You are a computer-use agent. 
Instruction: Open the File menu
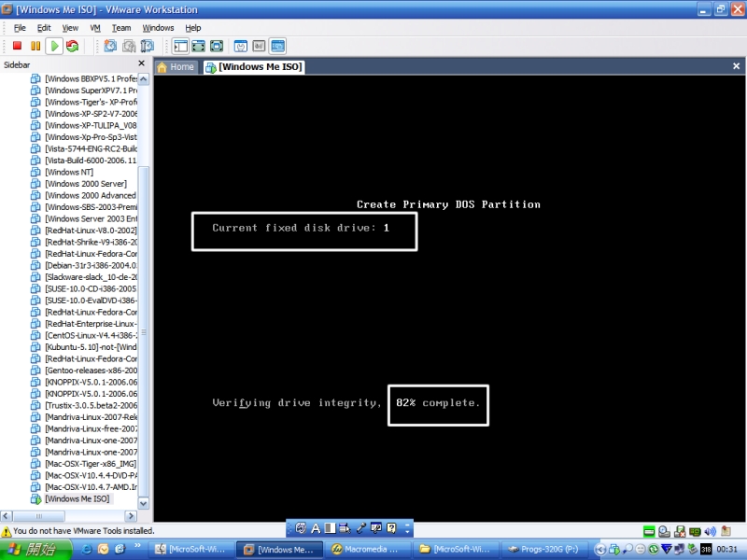click(x=20, y=28)
